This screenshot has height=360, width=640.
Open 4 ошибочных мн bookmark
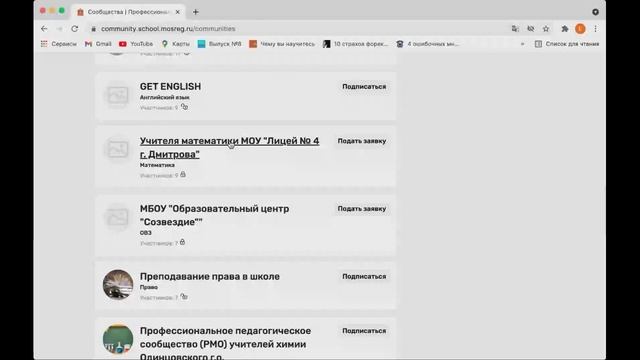click(x=428, y=44)
